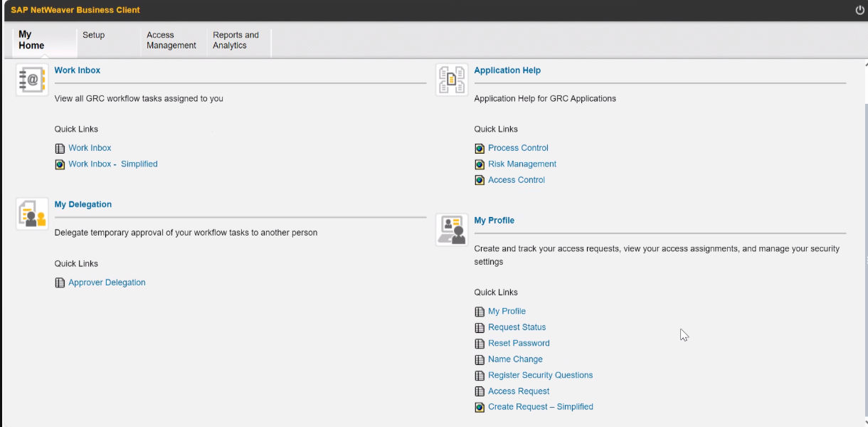Open Register Security Questions link

click(x=540, y=375)
